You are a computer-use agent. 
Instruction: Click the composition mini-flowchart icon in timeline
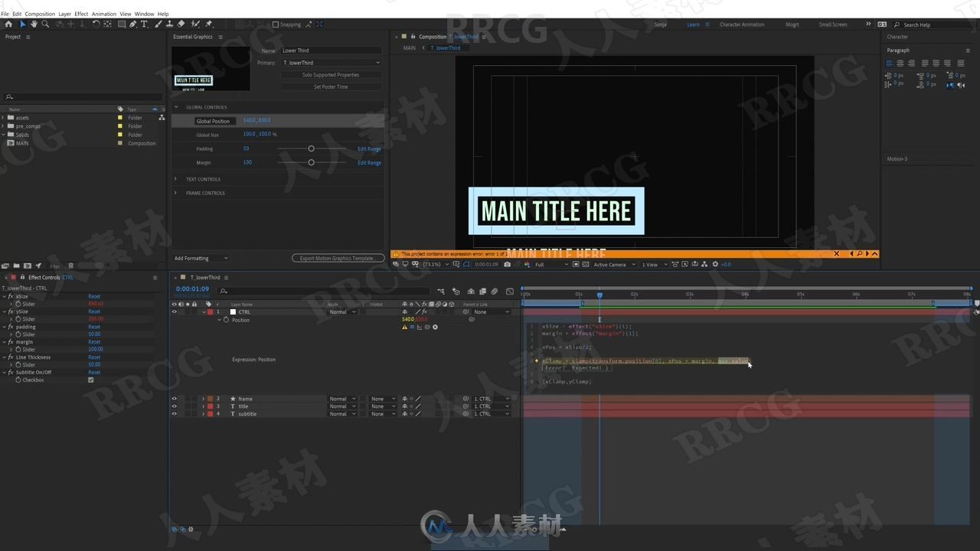point(441,292)
